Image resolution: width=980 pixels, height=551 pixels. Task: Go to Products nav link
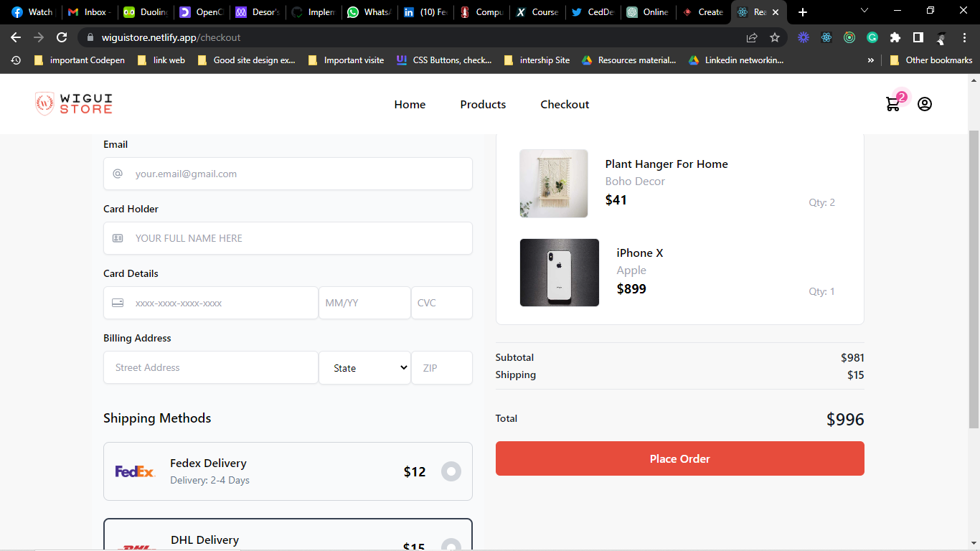pyautogui.click(x=483, y=105)
